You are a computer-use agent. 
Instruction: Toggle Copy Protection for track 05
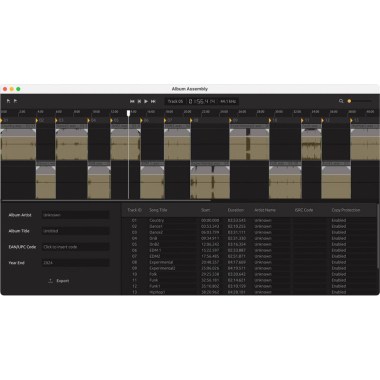point(339,244)
